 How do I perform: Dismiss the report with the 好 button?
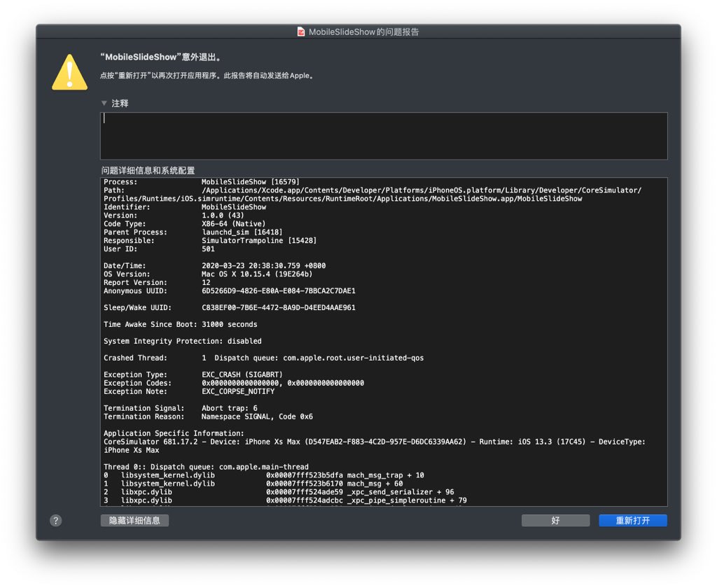tap(555, 520)
